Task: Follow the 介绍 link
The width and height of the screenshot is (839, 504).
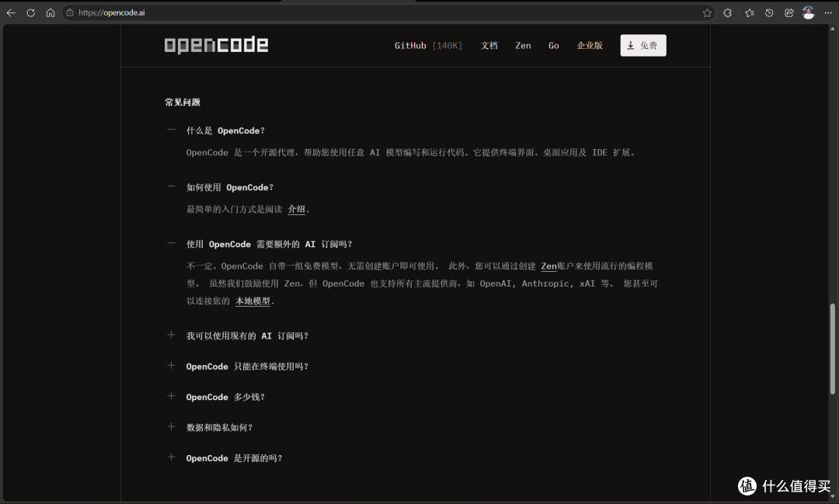Action: click(297, 209)
